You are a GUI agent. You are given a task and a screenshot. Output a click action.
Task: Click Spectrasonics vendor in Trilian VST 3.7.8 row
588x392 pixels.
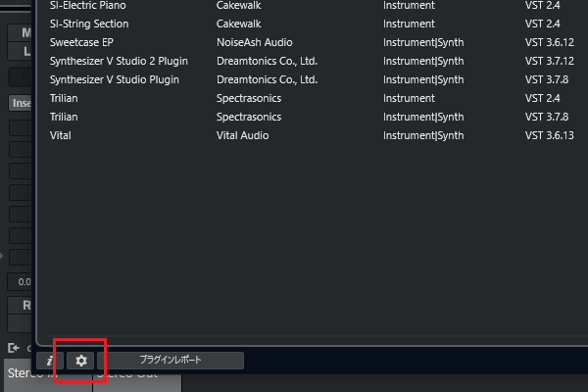tap(249, 117)
